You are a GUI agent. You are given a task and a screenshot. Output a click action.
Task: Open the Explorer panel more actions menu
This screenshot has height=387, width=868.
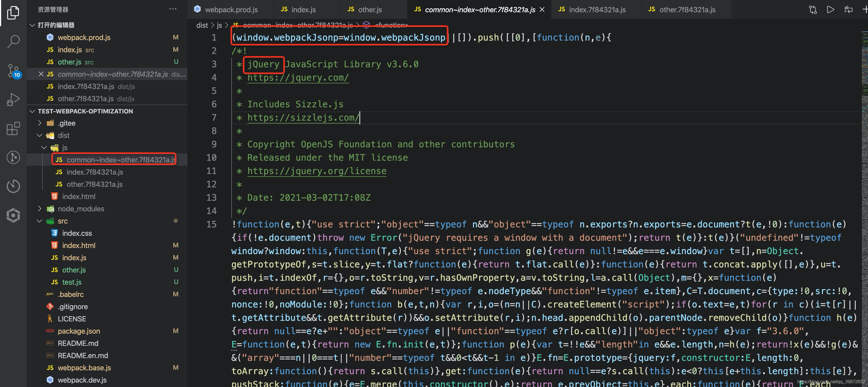[x=173, y=9]
